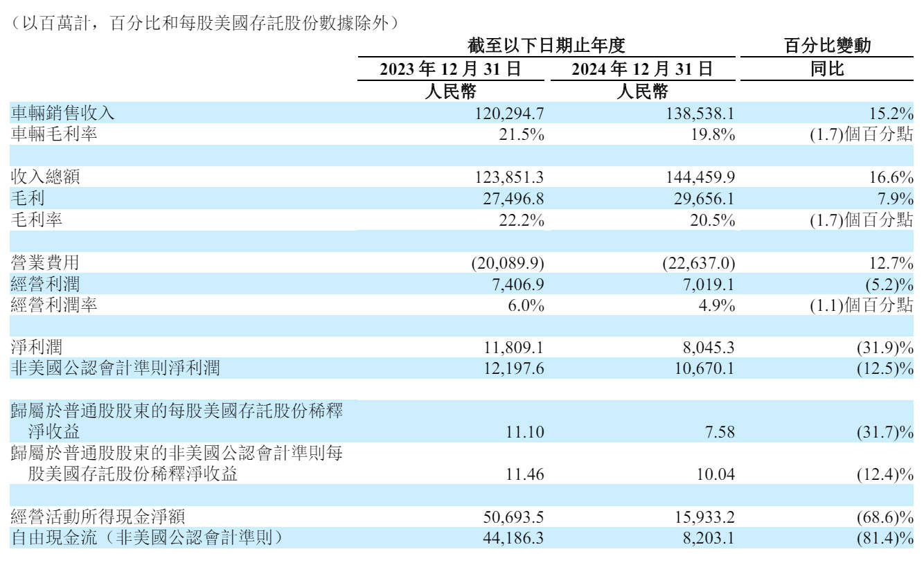This screenshot has width=924, height=565.
Task: Select the 經營活動所得現金淨額 row label
Action: point(98,517)
